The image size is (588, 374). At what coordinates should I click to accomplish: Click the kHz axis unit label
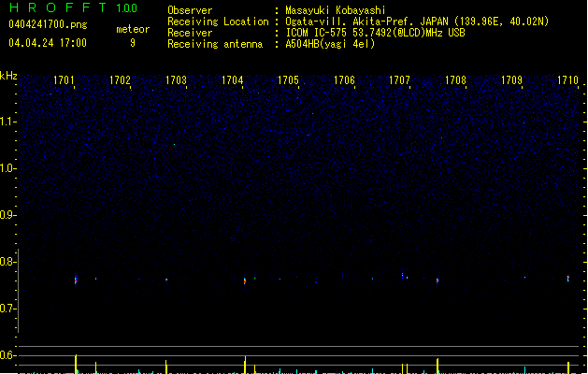[8, 76]
